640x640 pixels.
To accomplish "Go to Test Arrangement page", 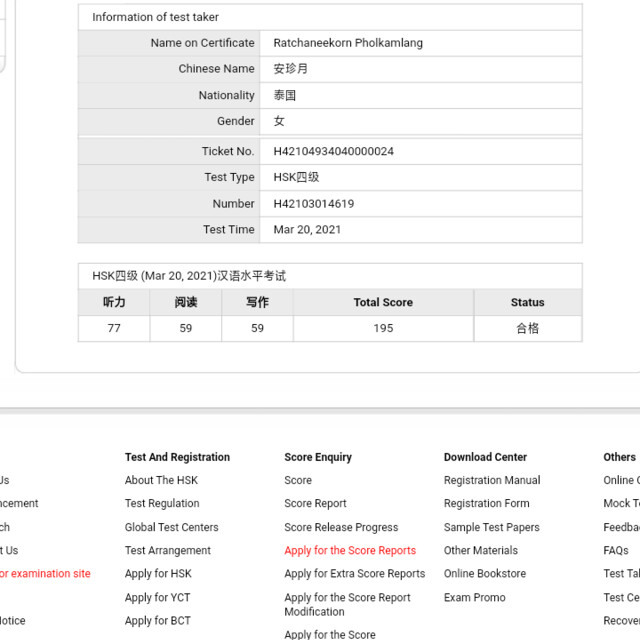I will pyautogui.click(x=167, y=550).
